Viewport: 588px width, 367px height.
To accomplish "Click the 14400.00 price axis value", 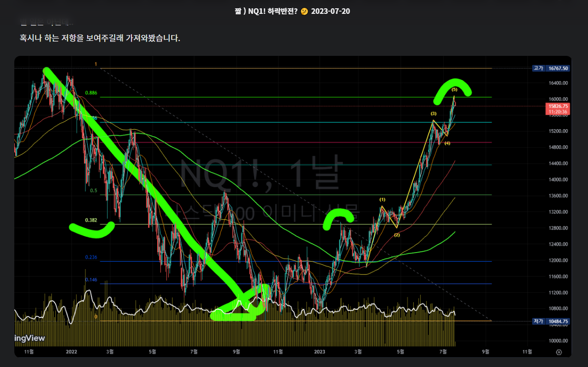I will [x=558, y=163].
